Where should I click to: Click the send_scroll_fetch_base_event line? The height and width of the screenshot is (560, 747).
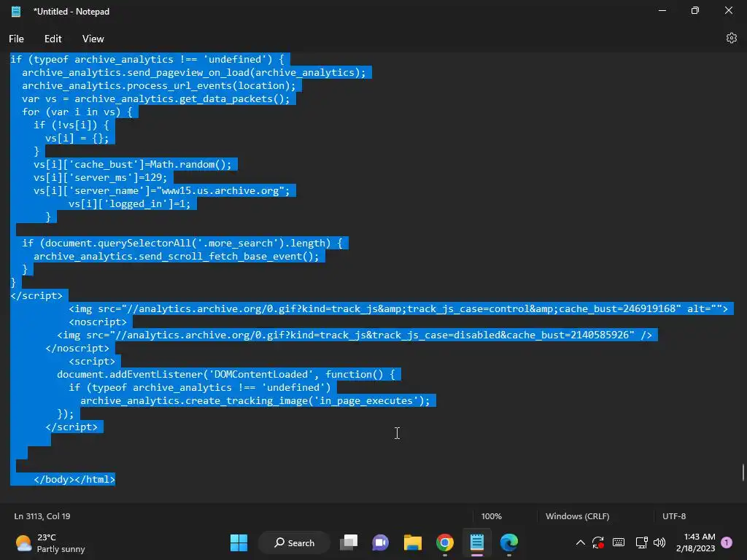[x=177, y=256]
